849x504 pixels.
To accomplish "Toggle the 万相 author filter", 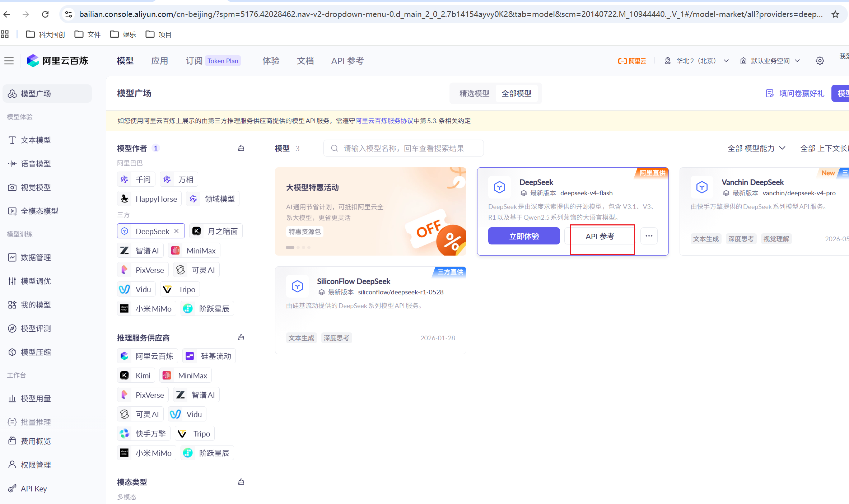I will point(179,179).
